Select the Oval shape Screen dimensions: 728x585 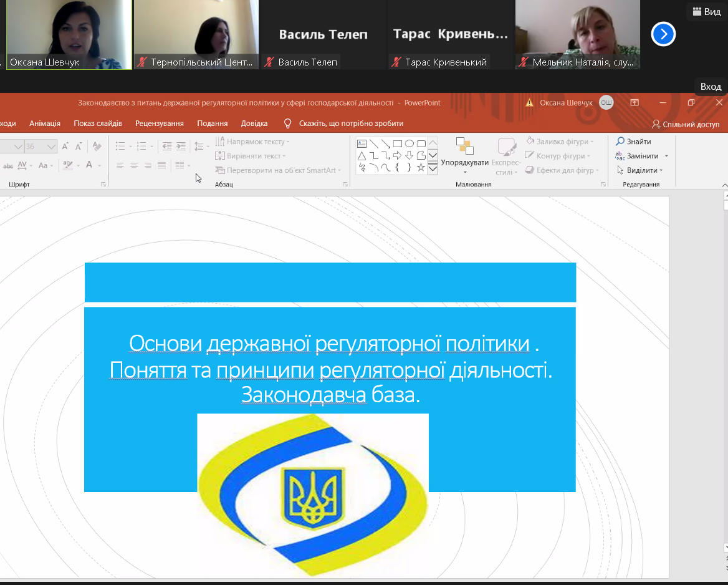409,143
